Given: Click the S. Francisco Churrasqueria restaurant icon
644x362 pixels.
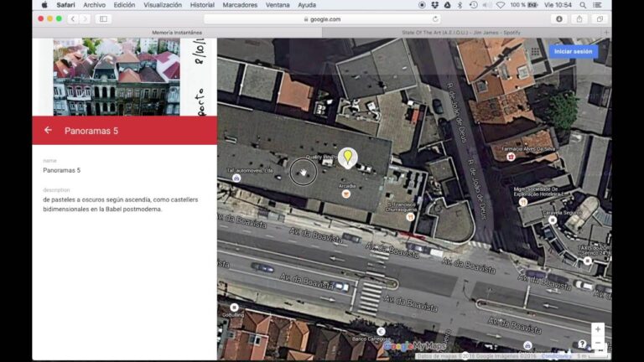Looking at the screenshot, I should [x=409, y=216].
